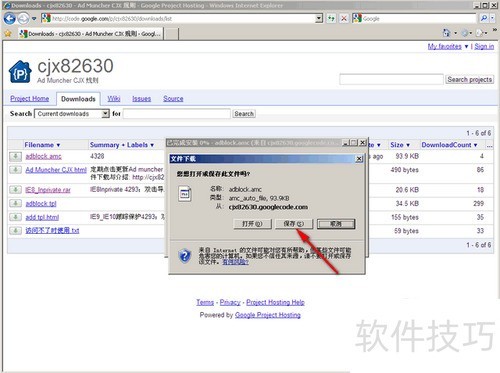Viewport: 500px width, 373px height.
Task: Close the 文件下载 dialog with X
Action: [359, 159]
